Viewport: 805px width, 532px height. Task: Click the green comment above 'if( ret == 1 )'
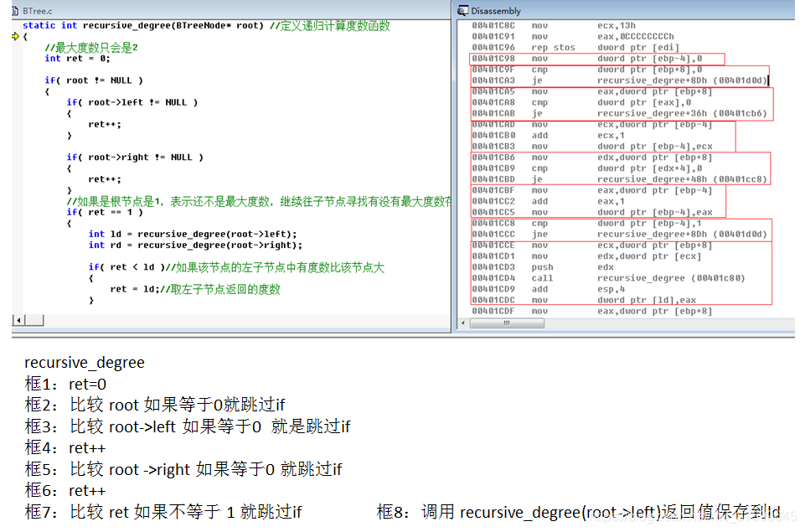pos(259,201)
